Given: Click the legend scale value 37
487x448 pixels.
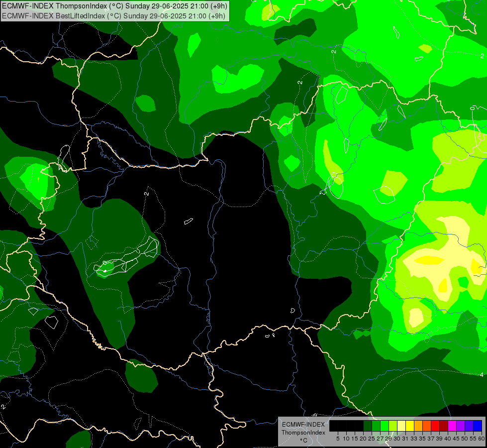Looking at the screenshot, I should tap(431, 439).
